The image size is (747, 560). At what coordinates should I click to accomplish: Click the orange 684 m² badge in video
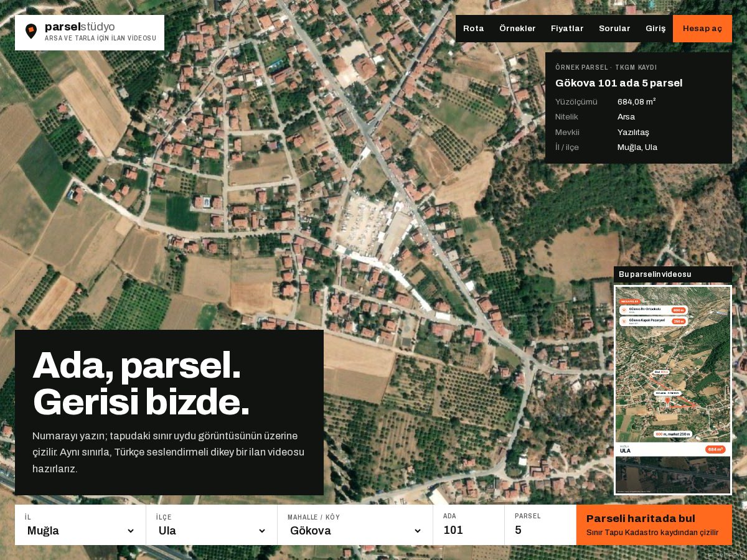pos(715,449)
